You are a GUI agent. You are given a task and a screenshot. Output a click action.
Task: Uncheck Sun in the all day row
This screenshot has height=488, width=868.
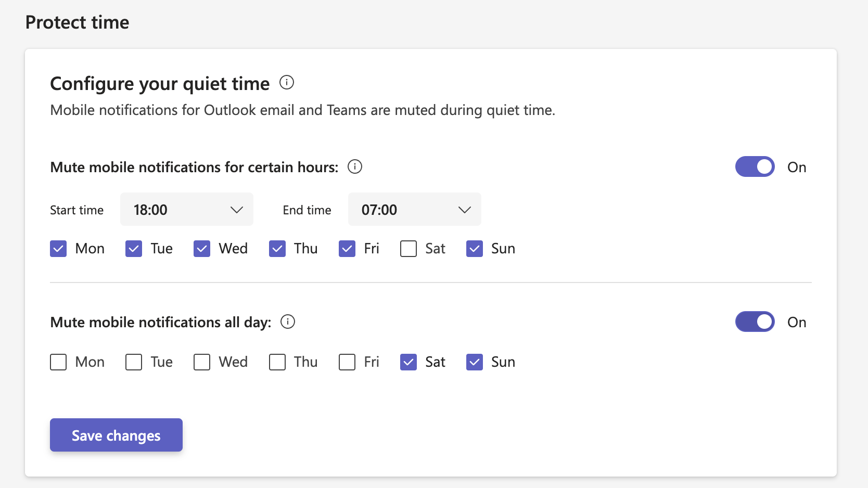475,362
